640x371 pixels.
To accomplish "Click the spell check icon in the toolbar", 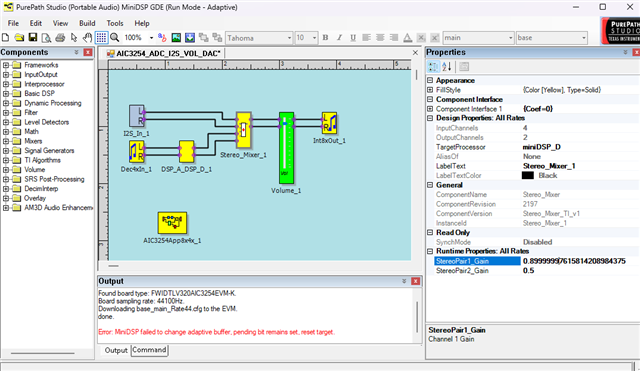I will pyautogui.click(x=162, y=38).
